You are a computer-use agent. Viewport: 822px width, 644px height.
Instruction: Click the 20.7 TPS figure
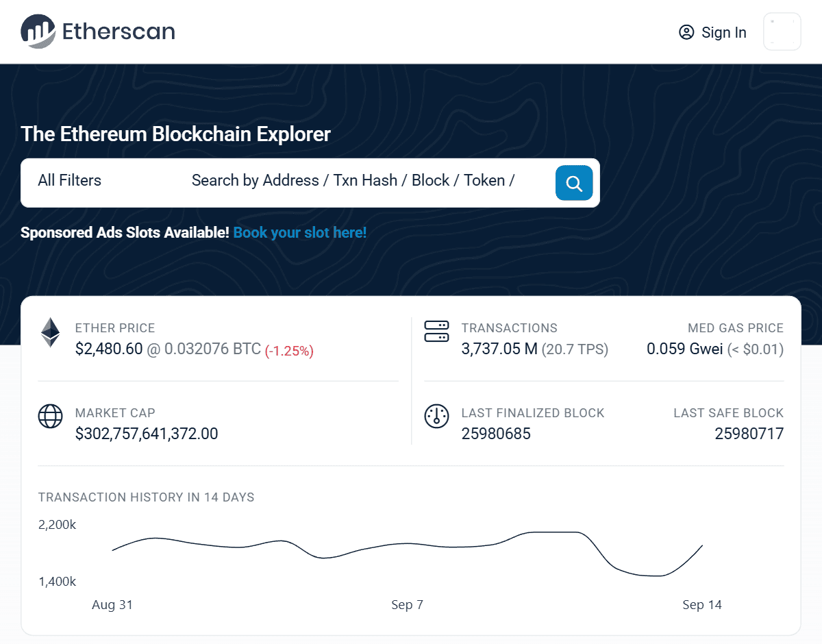pos(575,349)
